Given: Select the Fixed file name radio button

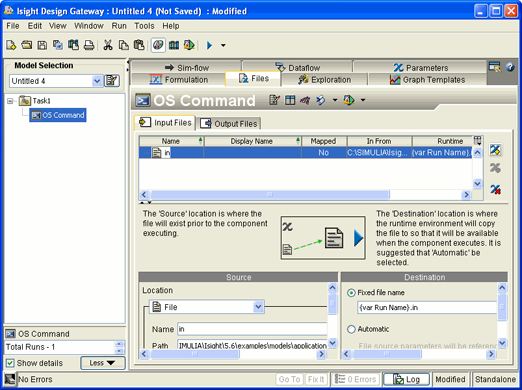Looking at the screenshot, I should pyautogui.click(x=351, y=293).
